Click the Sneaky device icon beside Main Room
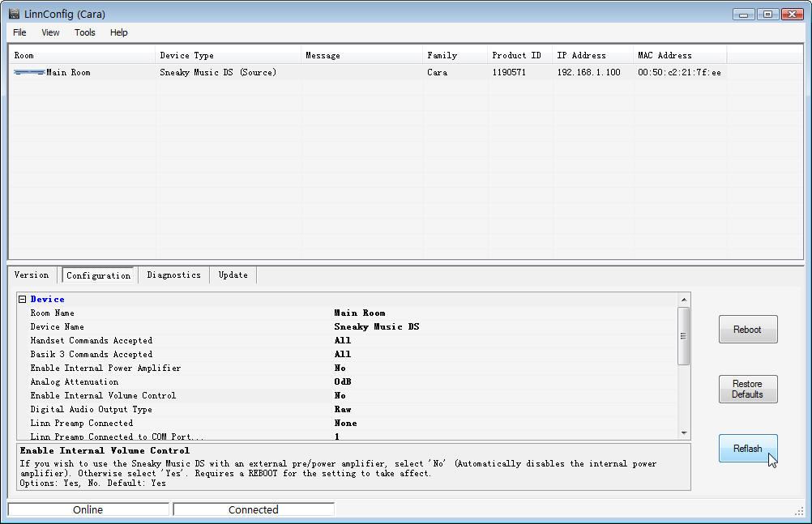This screenshot has width=812, height=524. [29, 73]
